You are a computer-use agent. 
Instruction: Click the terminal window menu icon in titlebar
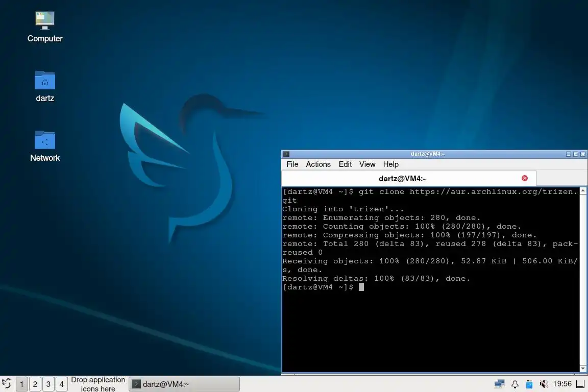click(286, 154)
